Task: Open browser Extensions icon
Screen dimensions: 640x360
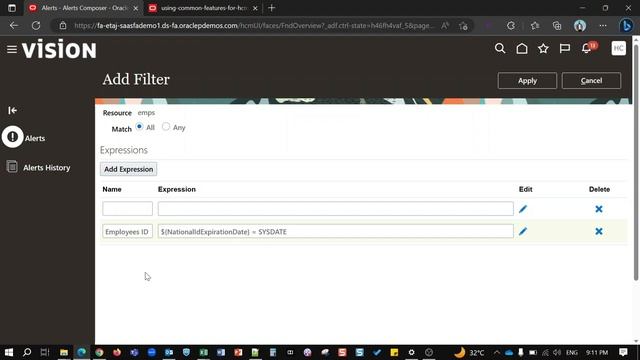Action: (511, 26)
